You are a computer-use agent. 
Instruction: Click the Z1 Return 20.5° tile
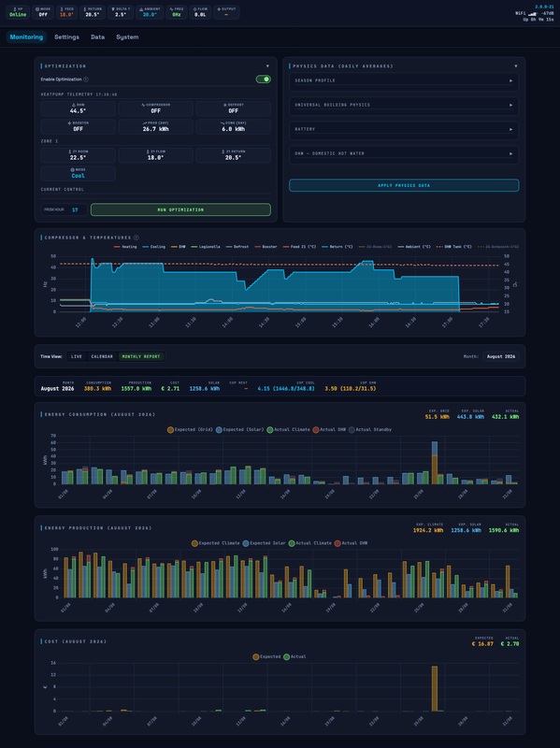pyautogui.click(x=233, y=155)
